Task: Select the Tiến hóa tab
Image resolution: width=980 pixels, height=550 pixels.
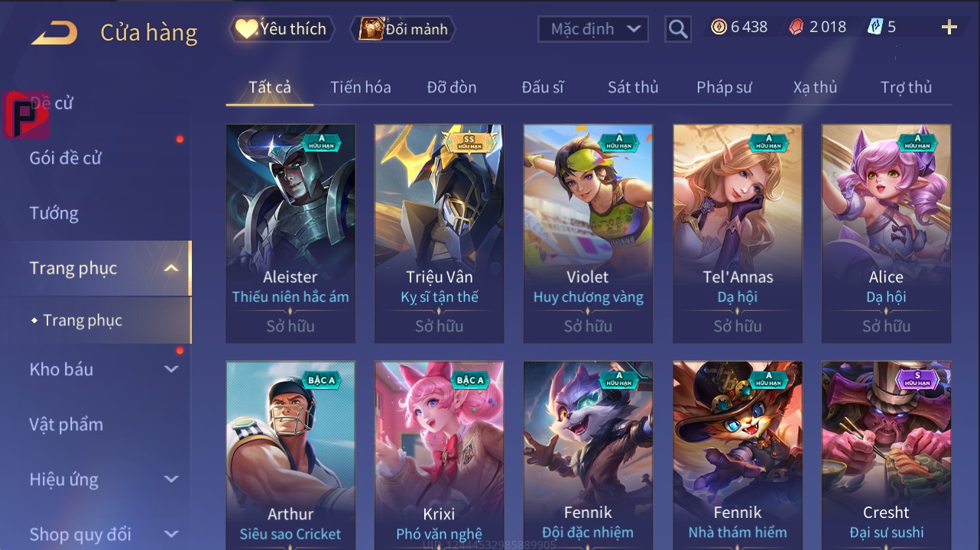Action: [x=361, y=87]
